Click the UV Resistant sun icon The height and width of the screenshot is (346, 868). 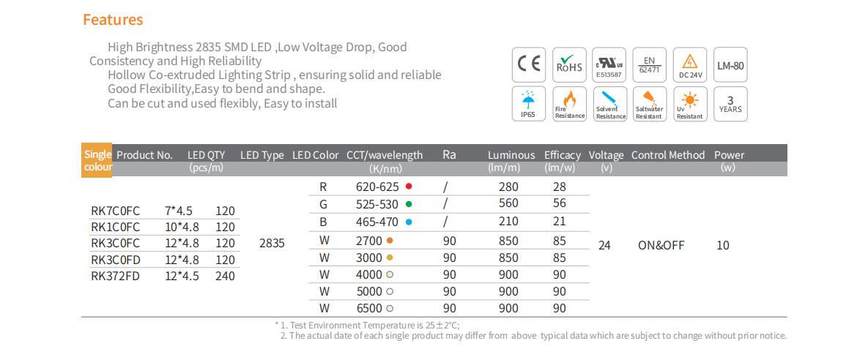tap(689, 104)
